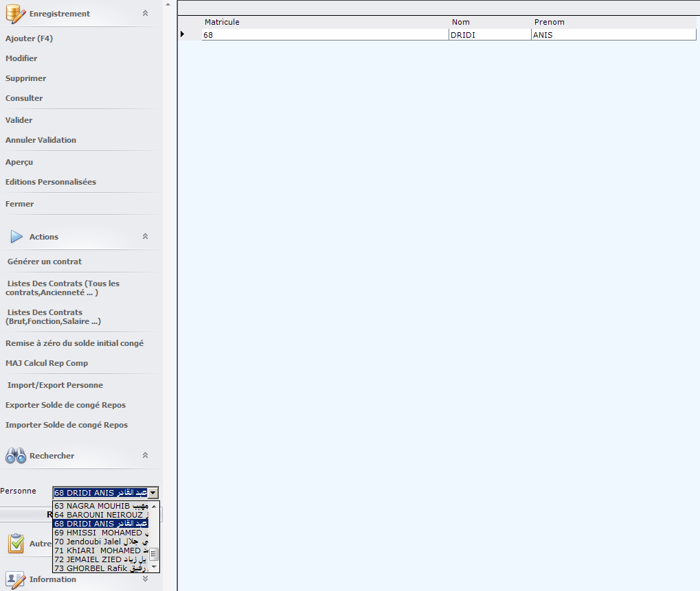Viewport: 700px width, 591px height.
Task: Select 70 Jendoubi Jalel in dropdown list
Action: click(101, 542)
